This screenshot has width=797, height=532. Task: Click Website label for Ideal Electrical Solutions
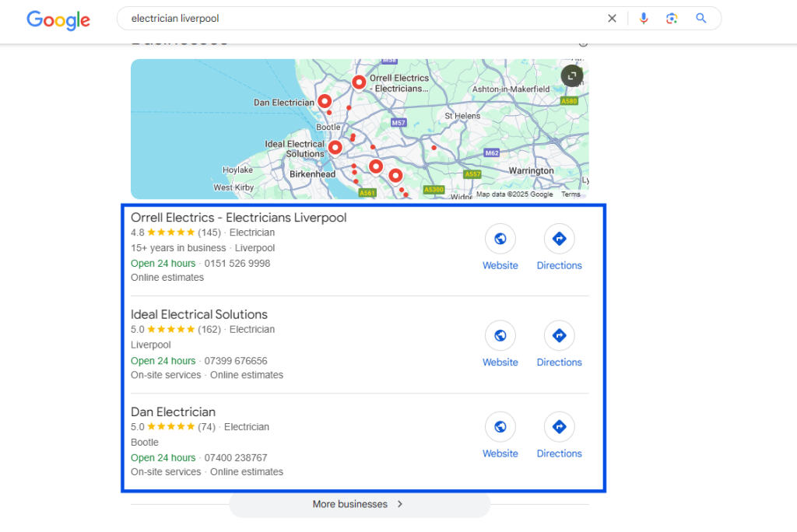[500, 362]
